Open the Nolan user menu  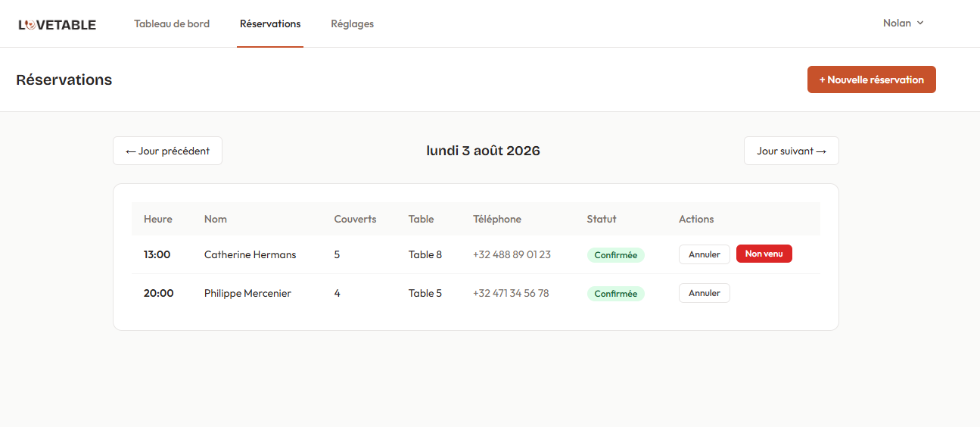point(904,23)
